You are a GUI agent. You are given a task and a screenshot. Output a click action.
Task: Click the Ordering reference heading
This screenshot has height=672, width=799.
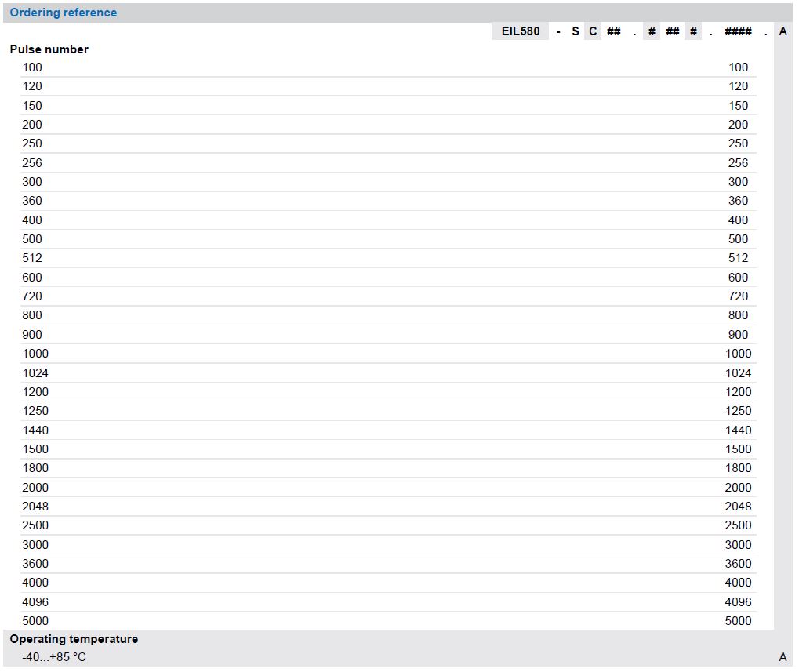[64, 13]
